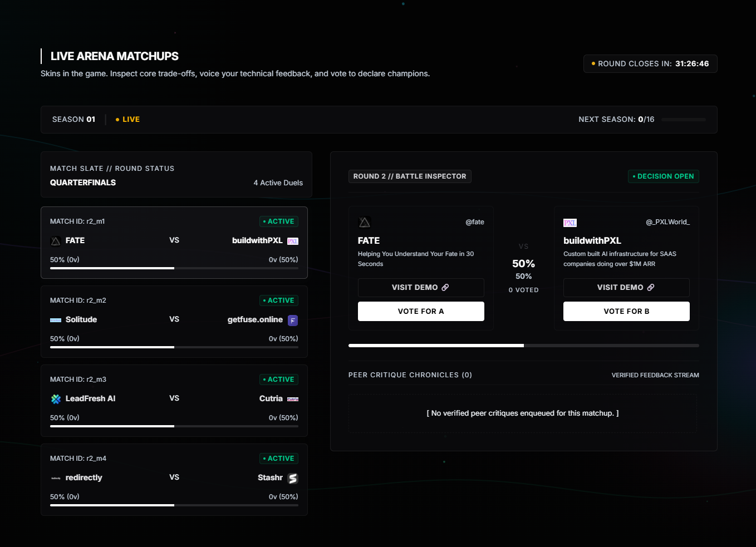Viewport: 756px width, 547px height.
Task: Click the link icon on FATE's Visit Demo
Action: pyautogui.click(x=445, y=288)
